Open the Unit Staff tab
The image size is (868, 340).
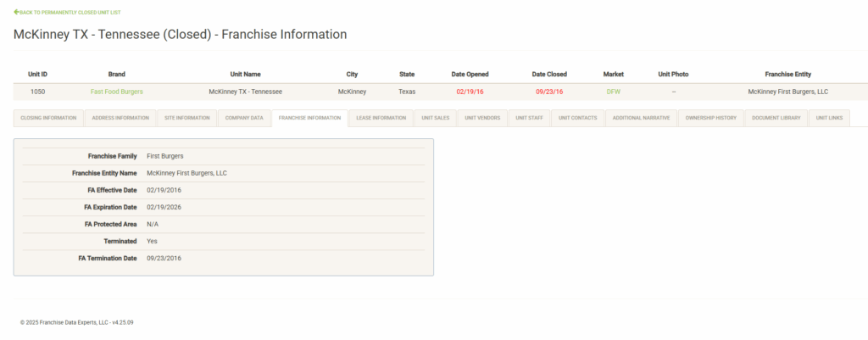pos(530,118)
